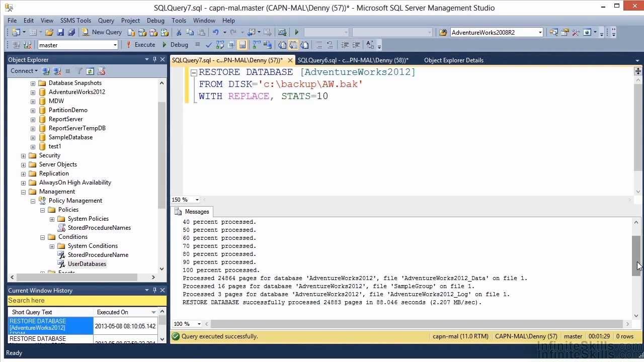644x362 pixels.
Task: Click the Save All icon
Action: (x=71, y=32)
